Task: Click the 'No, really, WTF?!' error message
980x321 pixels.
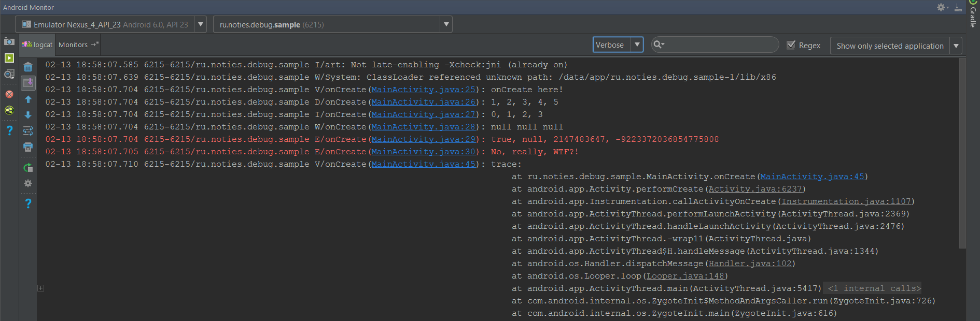Action: pos(535,152)
